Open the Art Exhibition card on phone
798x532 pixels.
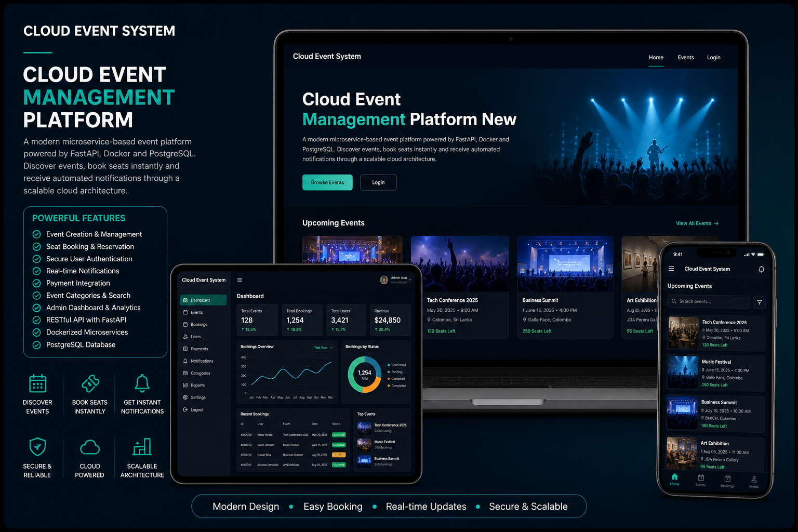click(x=715, y=455)
